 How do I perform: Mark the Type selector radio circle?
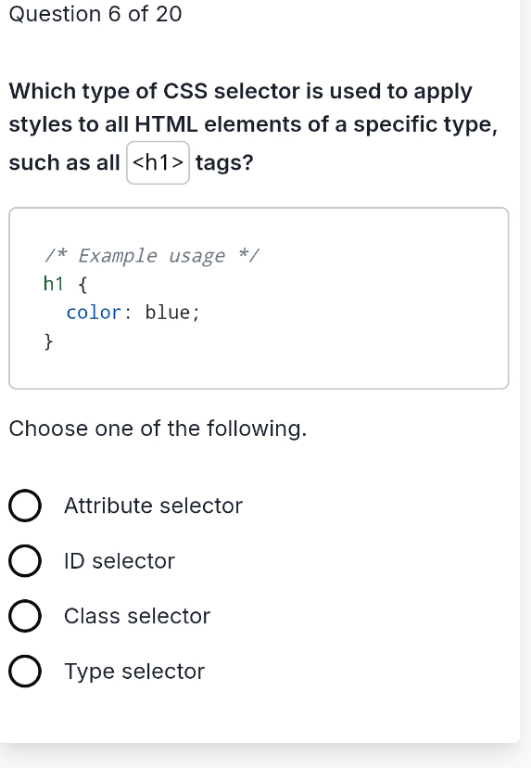click(24, 671)
